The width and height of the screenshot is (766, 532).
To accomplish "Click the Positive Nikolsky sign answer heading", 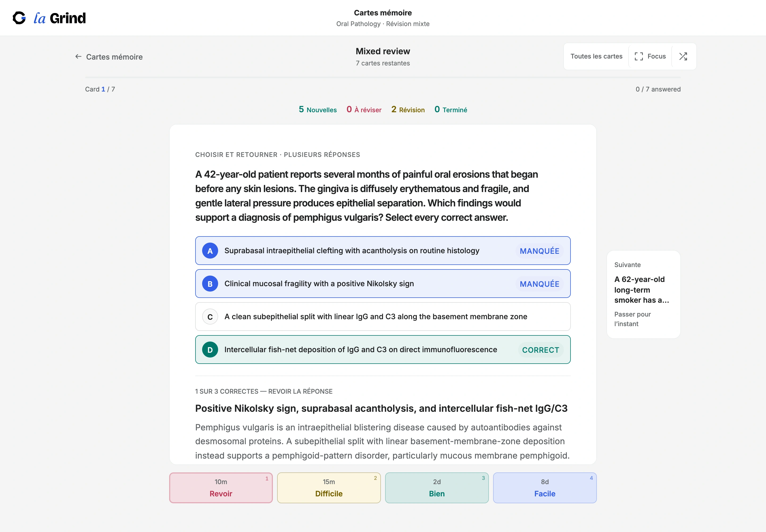I will [381, 408].
